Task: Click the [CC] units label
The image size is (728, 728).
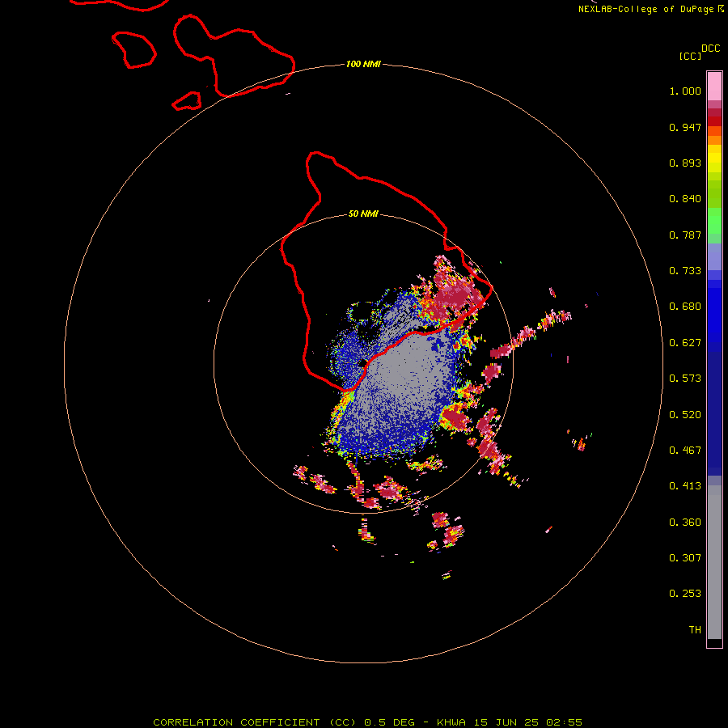Action: (x=690, y=56)
